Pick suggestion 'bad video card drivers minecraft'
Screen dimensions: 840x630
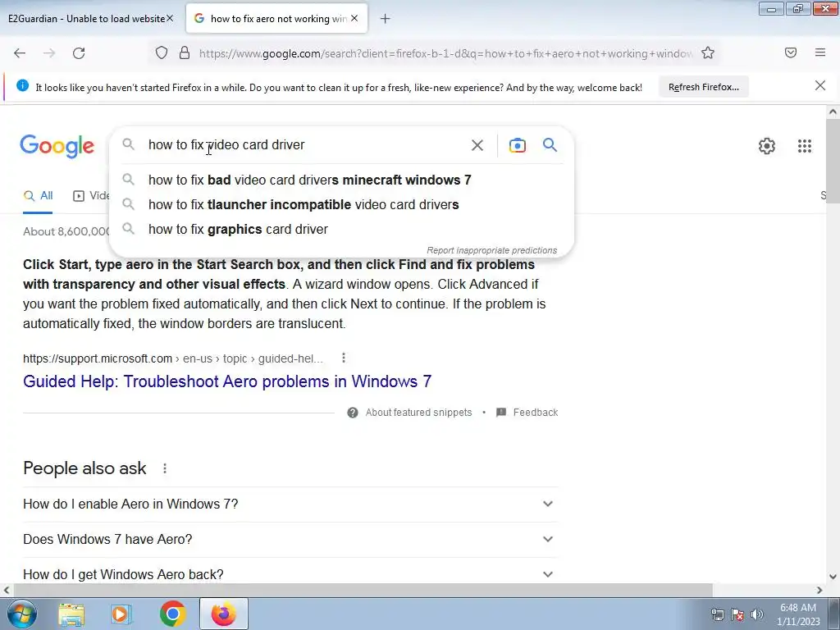(x=341, y=180)
